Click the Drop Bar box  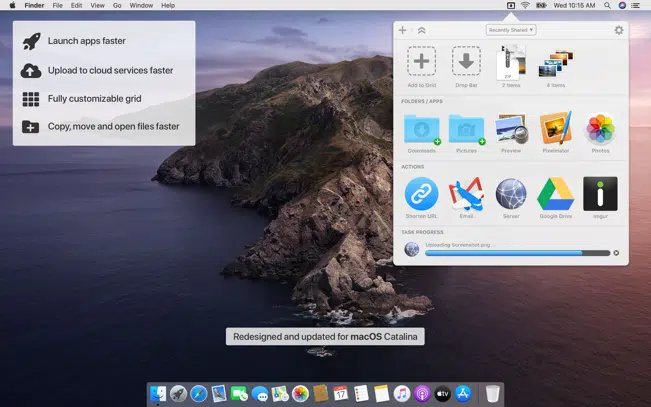click(466, 62)
